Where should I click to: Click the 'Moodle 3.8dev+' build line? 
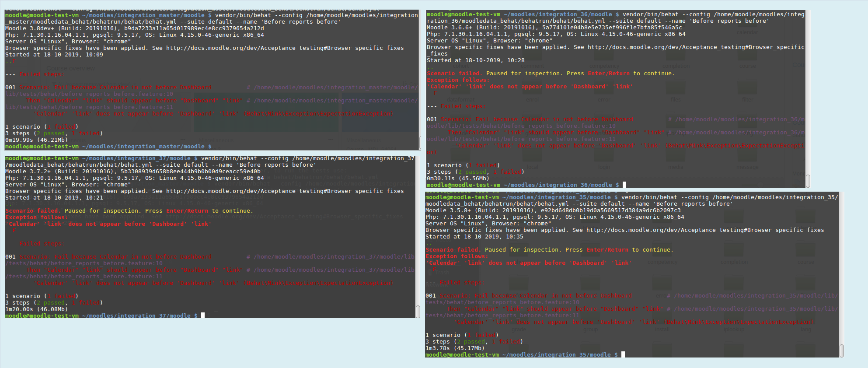(x=135, y=28)
